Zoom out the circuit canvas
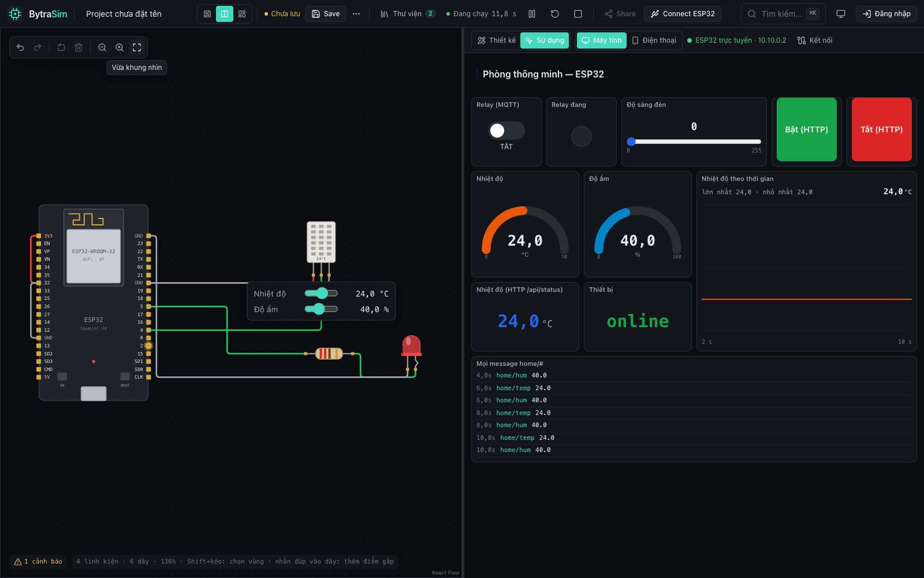 point(102,47)
